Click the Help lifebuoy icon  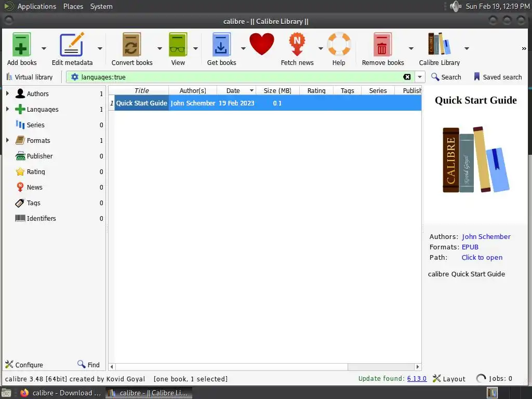pos(339,44)
